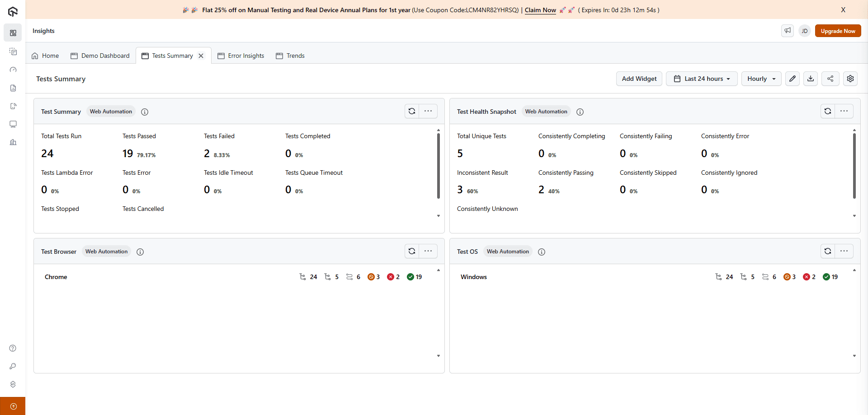Refresh the Test Browser widget

pyautogui.click(x=412, y=251)
